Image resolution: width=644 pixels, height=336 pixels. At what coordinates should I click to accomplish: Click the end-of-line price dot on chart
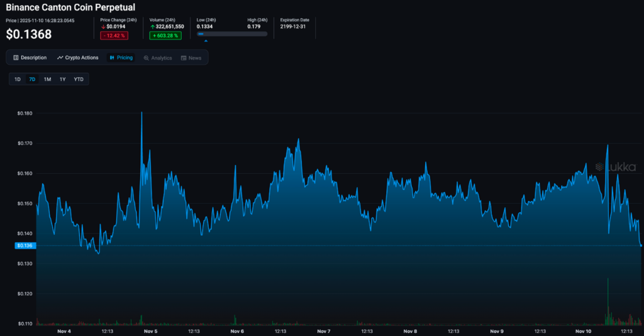point(641,246)
